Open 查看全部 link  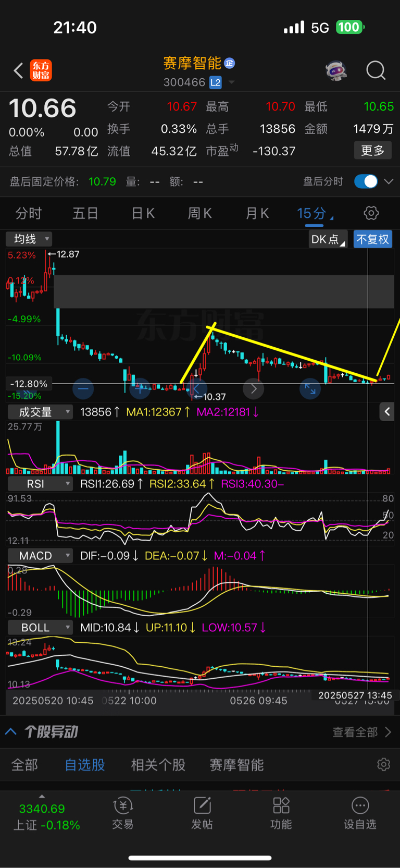(361, 732)
